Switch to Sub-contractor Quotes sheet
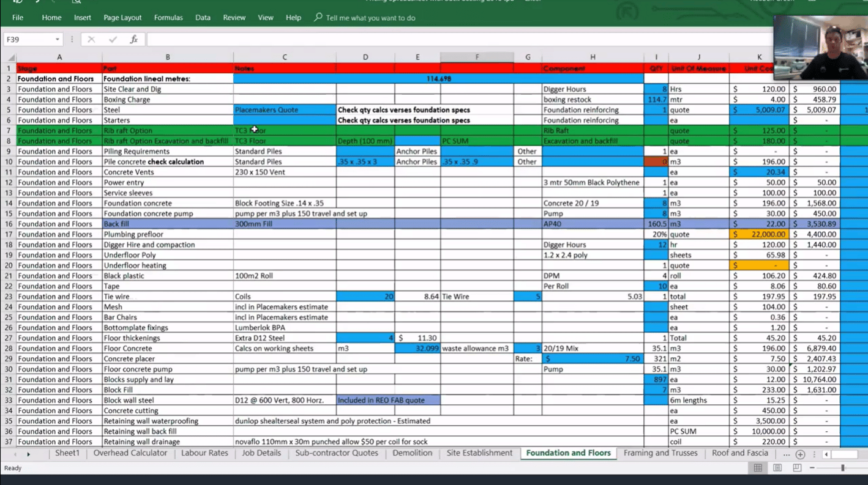Viewport: 868px width, 485px height. [337, 453]
